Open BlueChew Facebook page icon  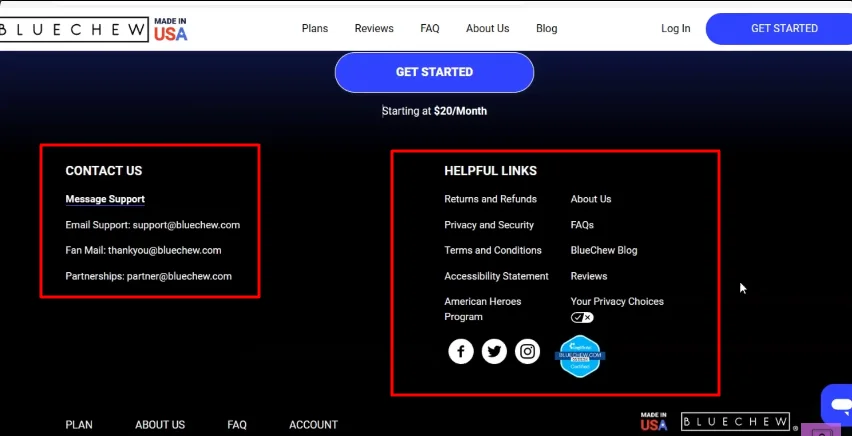click(x=461, y=351)
